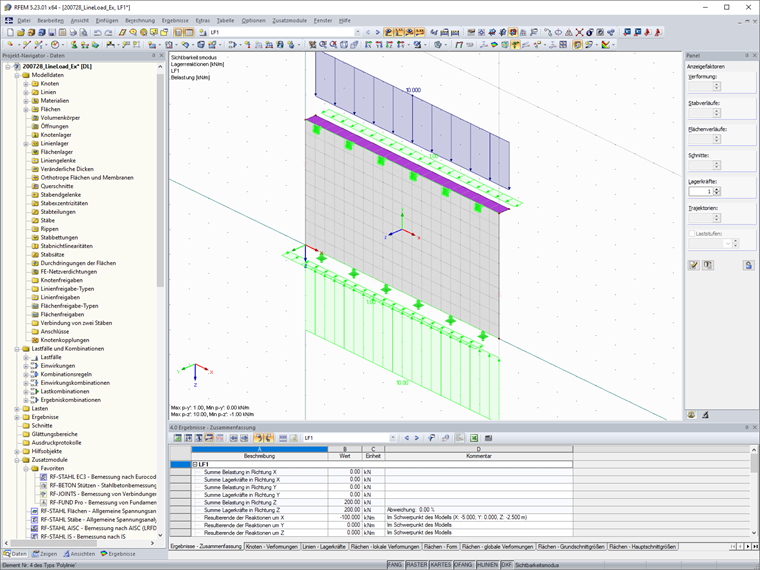Open the Zusatzmodule menu
The height and width of the screenshot is (570, 760).
coord(289,21)
